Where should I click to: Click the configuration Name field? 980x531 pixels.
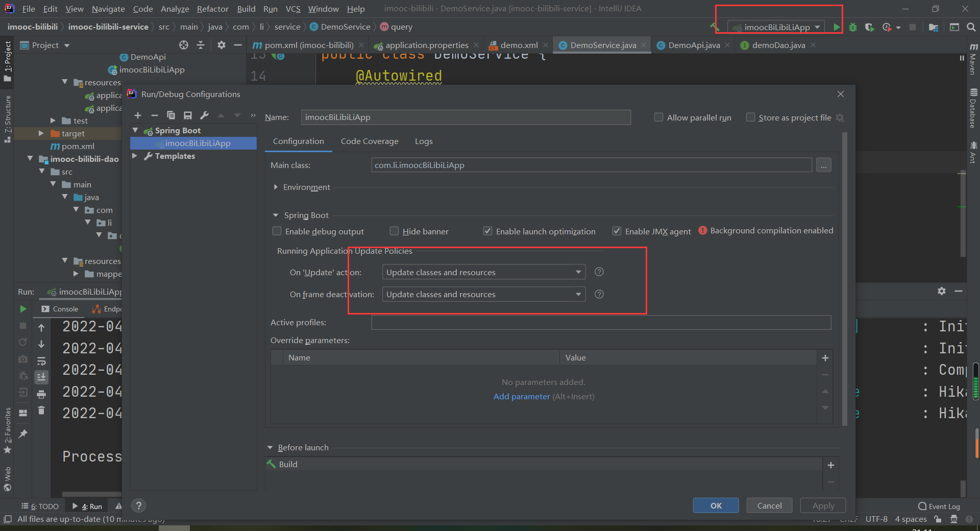tap(466, 117)
